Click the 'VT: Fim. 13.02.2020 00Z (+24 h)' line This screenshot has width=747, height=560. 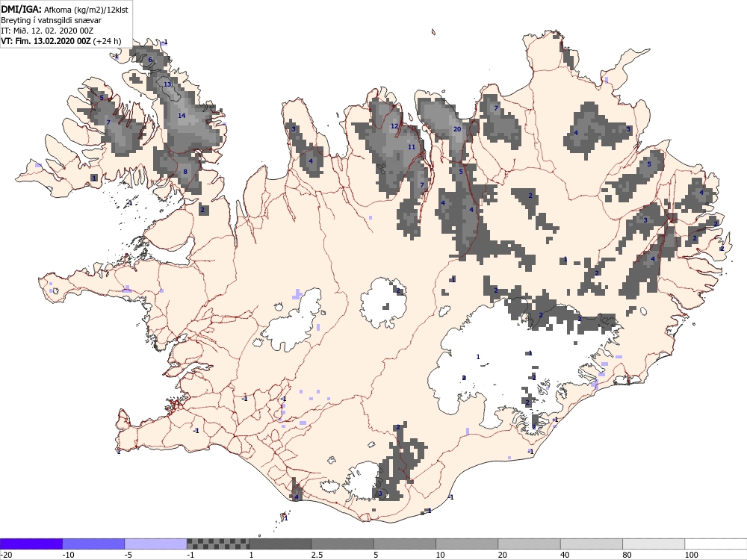[x=61, y=41]
